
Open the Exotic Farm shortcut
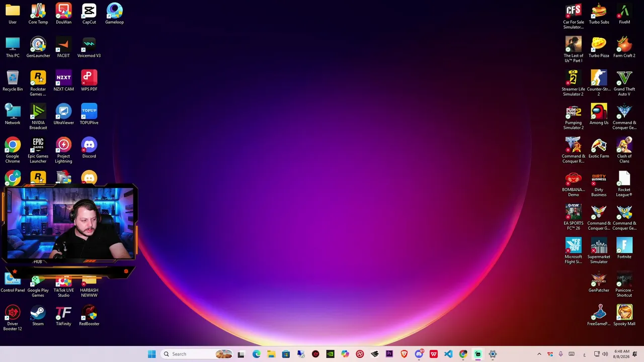click(x=599, y=148)
